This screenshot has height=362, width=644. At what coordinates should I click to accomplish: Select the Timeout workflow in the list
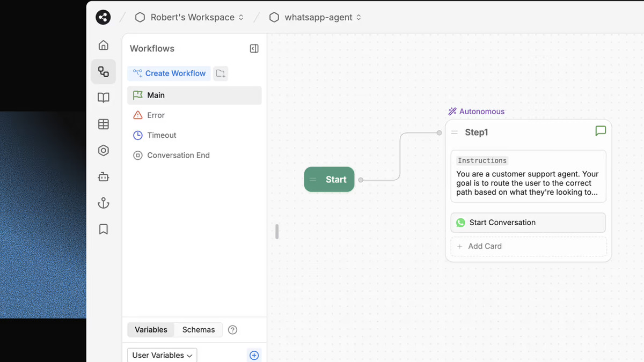coord(161,135)
